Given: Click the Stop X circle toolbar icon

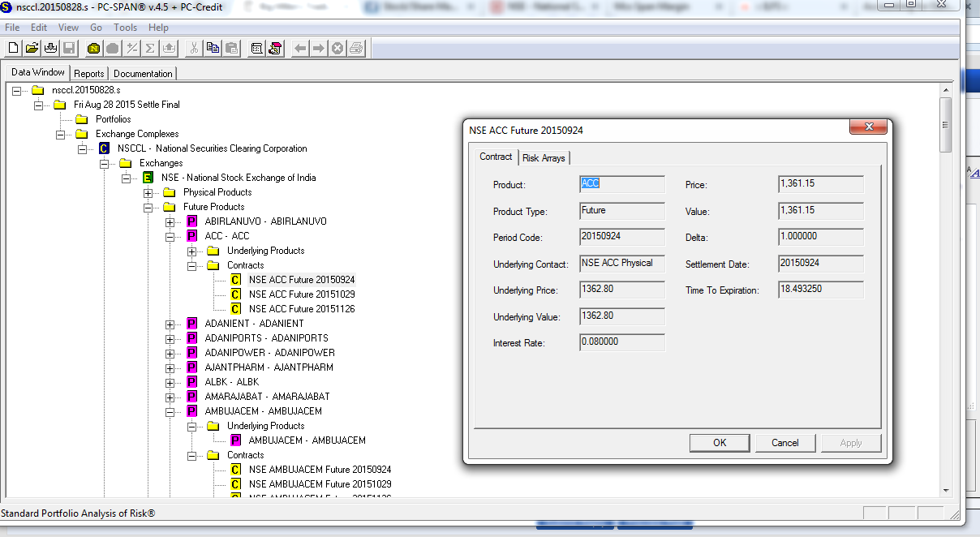Looking at the screenshot, I should [x=337, y=48].
